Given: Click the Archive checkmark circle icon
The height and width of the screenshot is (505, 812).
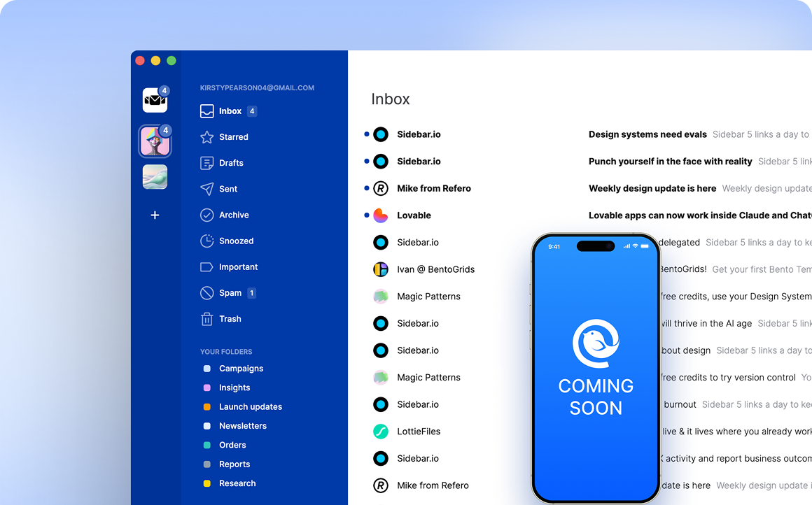Looking at the screenshot, I should 206,215.
